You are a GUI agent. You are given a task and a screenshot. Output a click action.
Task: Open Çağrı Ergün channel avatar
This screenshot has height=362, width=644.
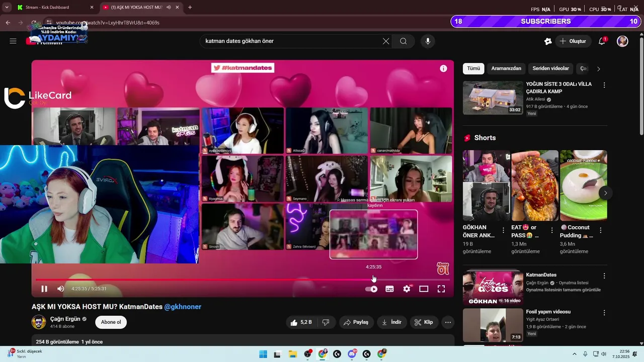[x=39, y=322]
